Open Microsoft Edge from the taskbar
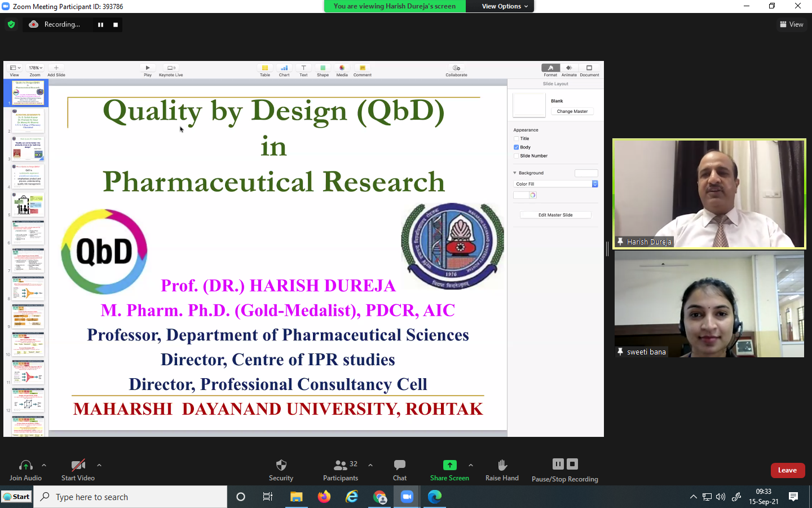812x508 pixels. click(x=435, y=497)
